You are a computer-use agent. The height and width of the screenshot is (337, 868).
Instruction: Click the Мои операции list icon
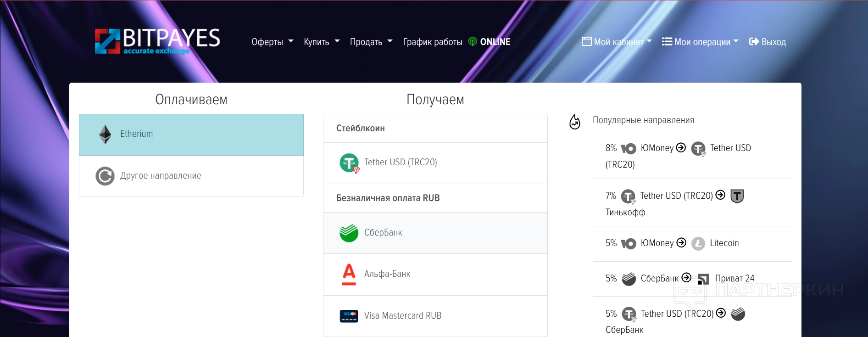point(667,42)
